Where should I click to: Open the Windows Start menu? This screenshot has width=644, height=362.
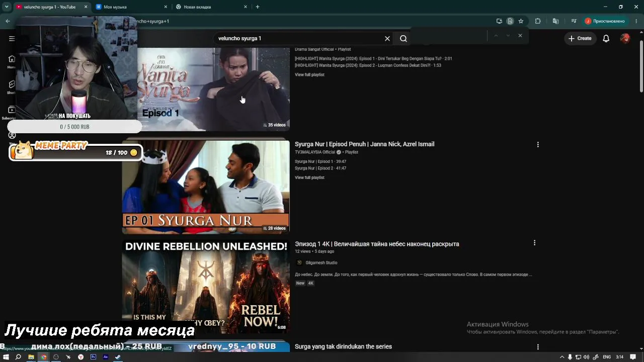point(6,357)
